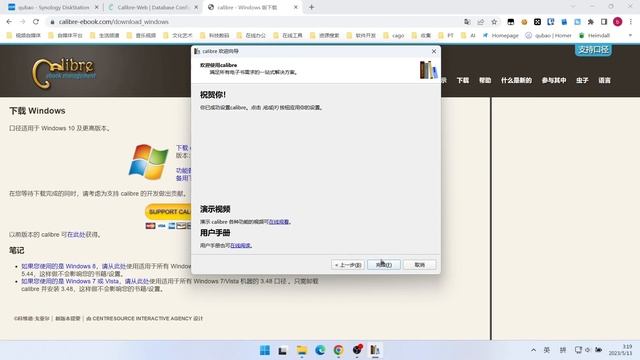Click the black X extension icon

click(x=537, y=22)
